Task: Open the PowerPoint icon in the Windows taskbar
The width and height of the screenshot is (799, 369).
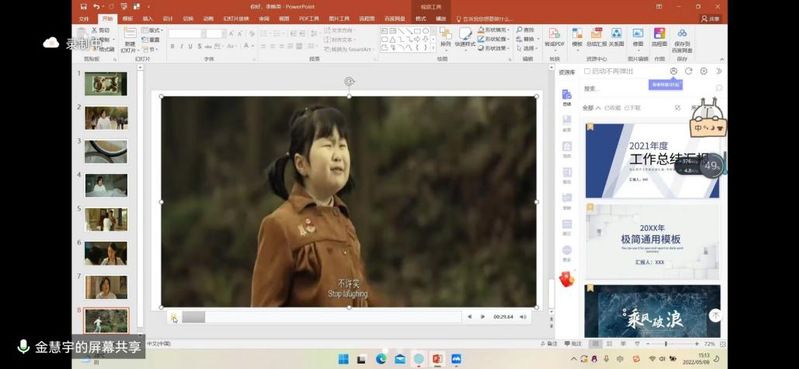Action: pyautogui.click(x=437, y=359)
